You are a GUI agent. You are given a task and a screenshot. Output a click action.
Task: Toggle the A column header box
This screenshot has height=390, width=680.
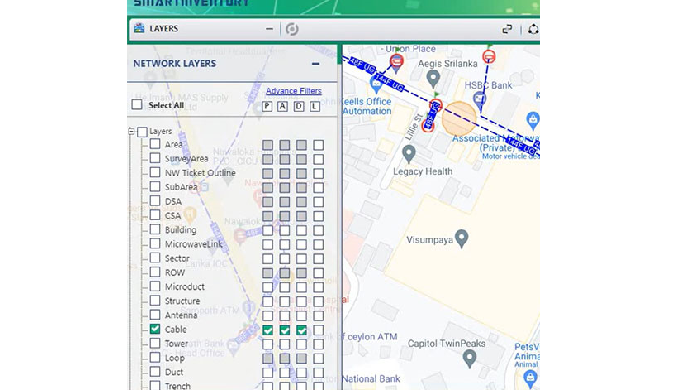[283, 106]
